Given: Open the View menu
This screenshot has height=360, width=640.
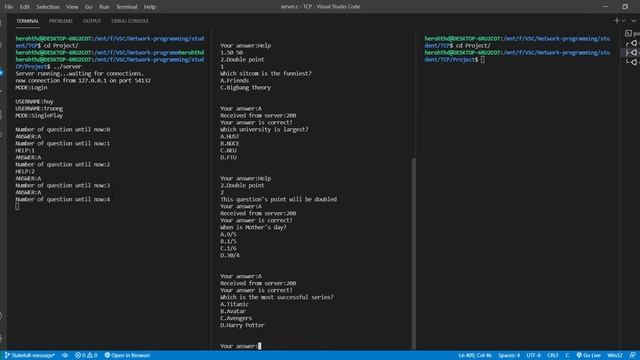Looking at the screenshot, I should click(x=72, y=7).
